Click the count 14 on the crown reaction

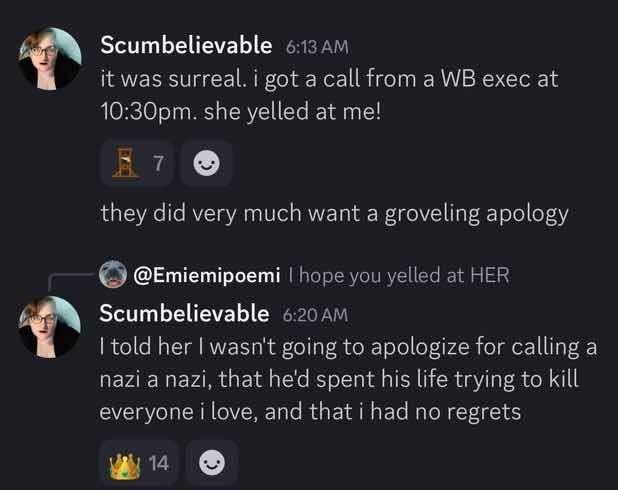159,463
